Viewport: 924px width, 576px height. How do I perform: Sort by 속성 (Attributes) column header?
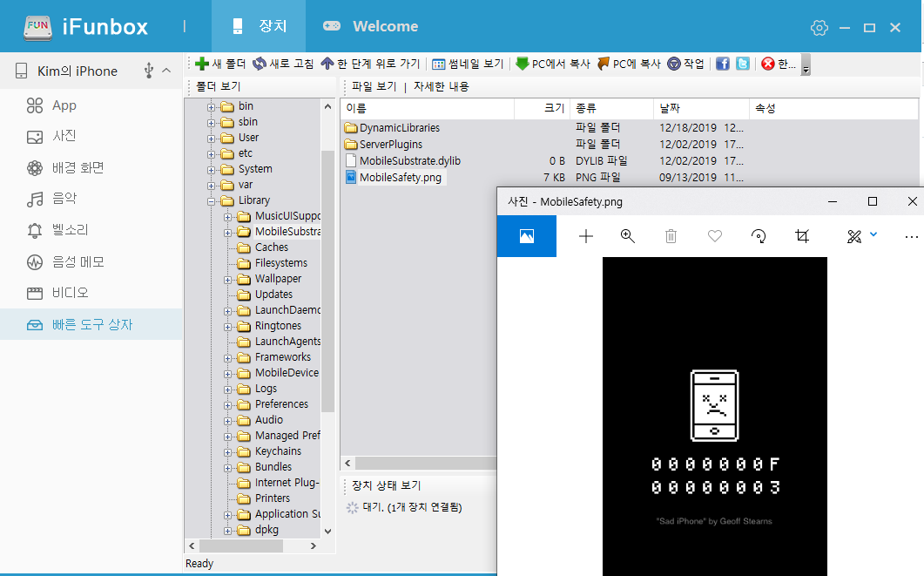click(833, 108)
